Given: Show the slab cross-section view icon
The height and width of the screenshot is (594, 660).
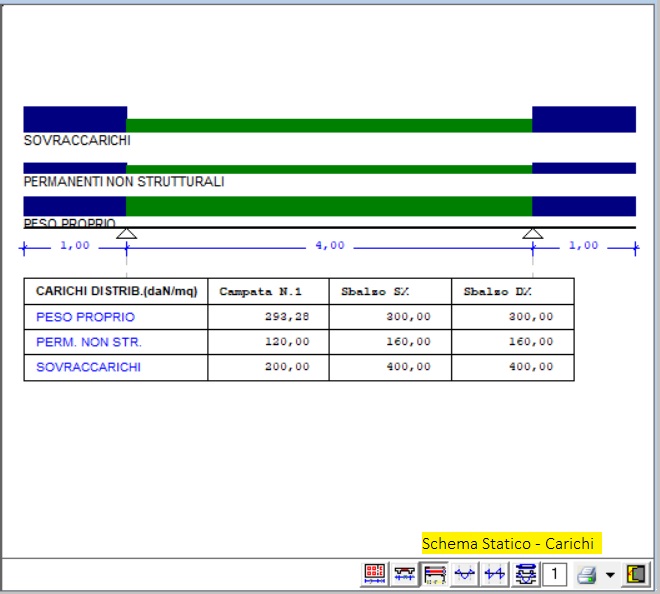Looking at the screenshot, I should (x=405, y=574).
